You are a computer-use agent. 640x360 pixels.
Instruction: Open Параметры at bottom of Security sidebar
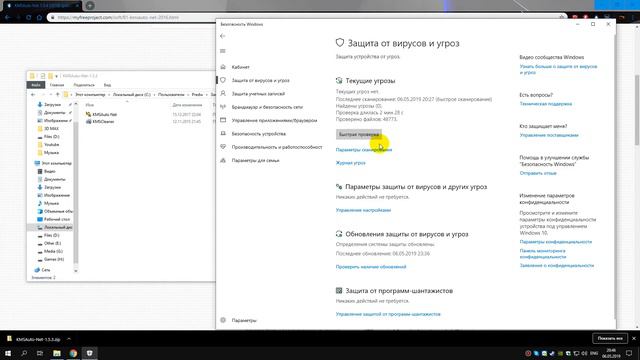click(x=244, y=320)
